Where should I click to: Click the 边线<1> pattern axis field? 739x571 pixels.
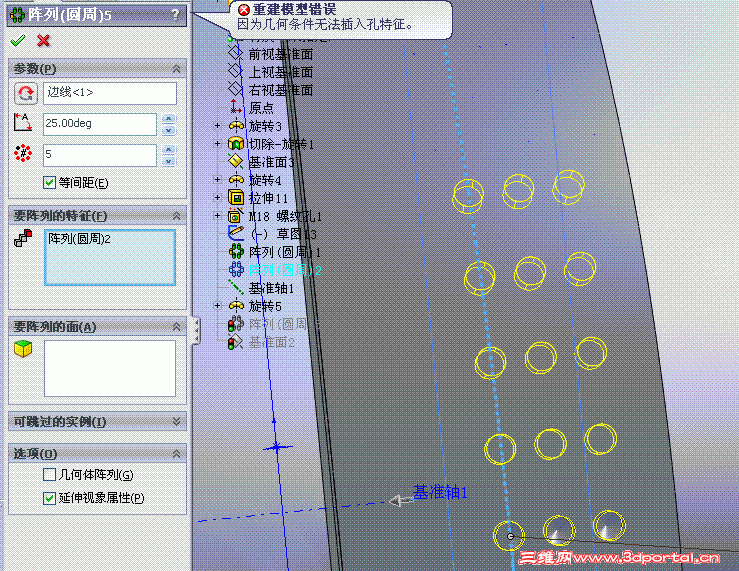(x=110, y=93)
